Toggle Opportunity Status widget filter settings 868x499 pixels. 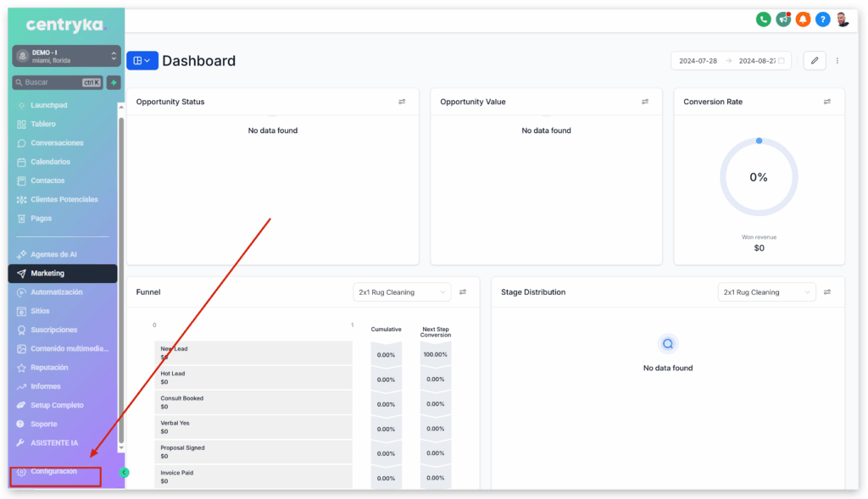tap(402, 102)
